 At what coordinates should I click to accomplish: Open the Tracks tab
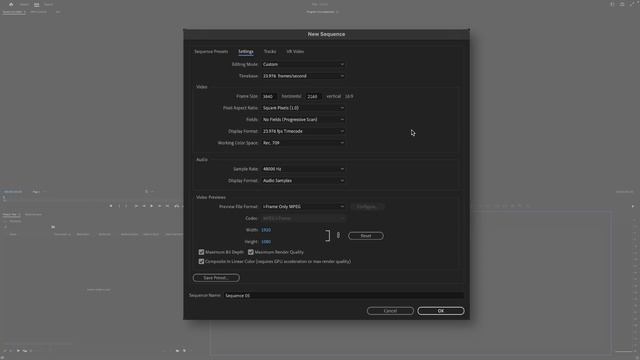pyautogui.click(x=270, y=52)
